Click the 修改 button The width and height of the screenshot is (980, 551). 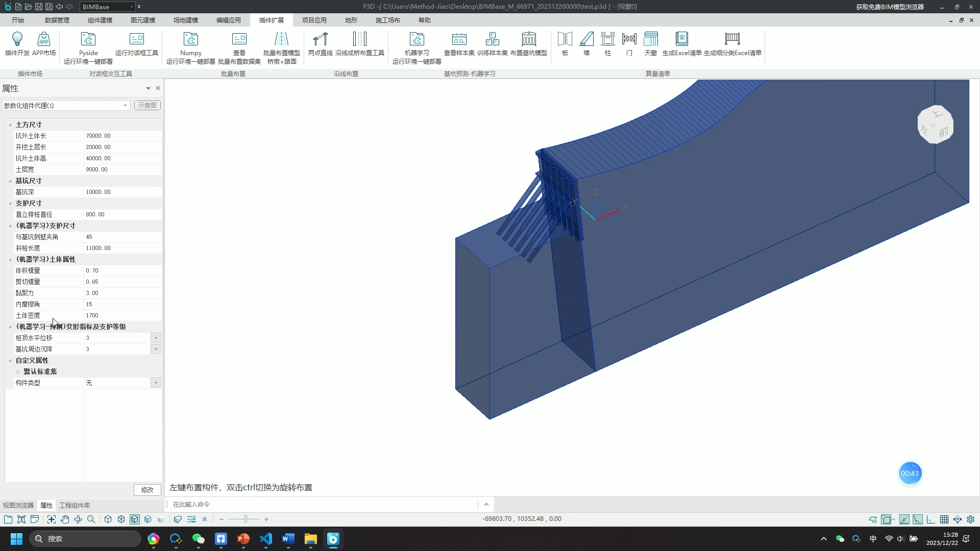(x=147, y=490)
